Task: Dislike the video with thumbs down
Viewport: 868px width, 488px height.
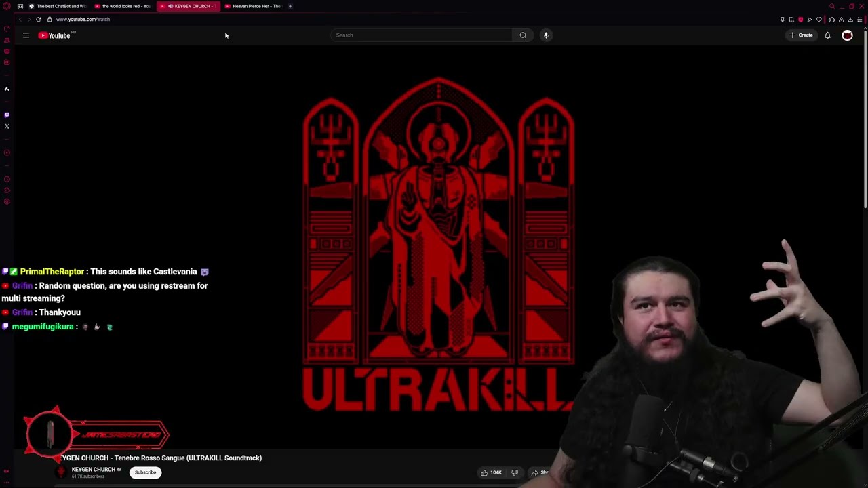Action: click(515, 472)
